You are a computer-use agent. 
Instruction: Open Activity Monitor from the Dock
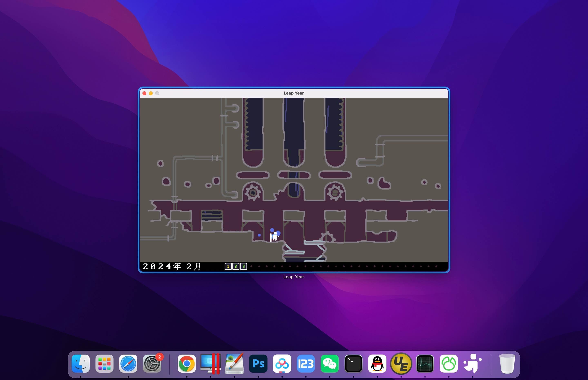[x=425, y=363]
